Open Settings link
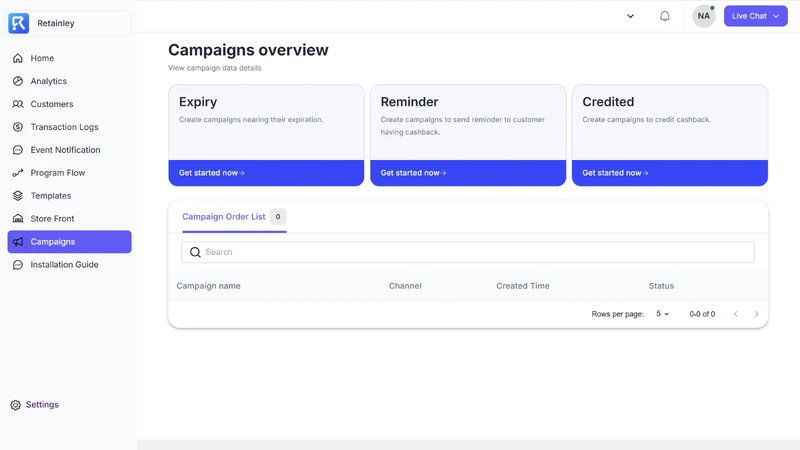 click(42, 405)
